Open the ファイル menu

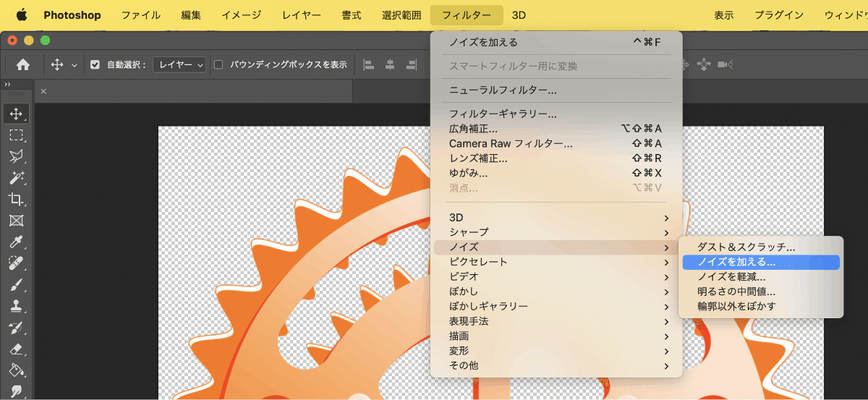point(141,14)
